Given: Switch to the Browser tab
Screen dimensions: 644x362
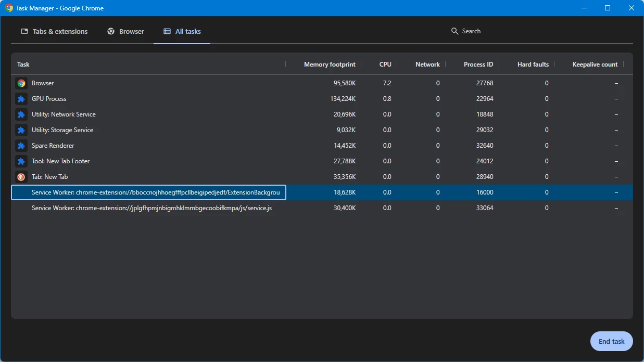Looking at the screenshot, I should pyautogui.click(x=125, y=31).
